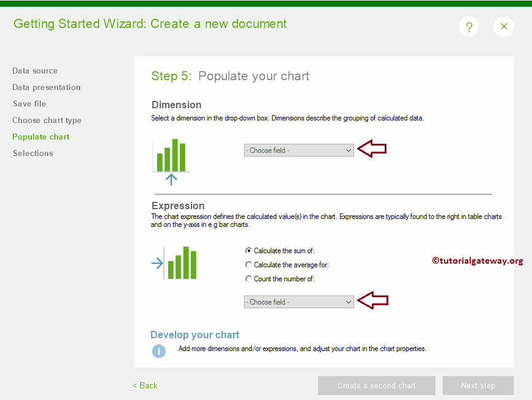532x400 pixels.
Task: Click the blue info icon near Develop your chart
Action: (x=159, y=351)
